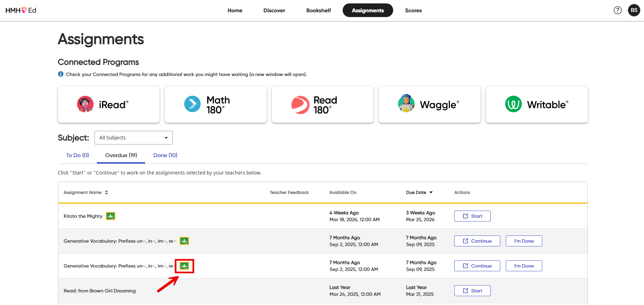Click the Mar 25, 2026 due date
Screen dimensions: 644x305
click(420, 219)
